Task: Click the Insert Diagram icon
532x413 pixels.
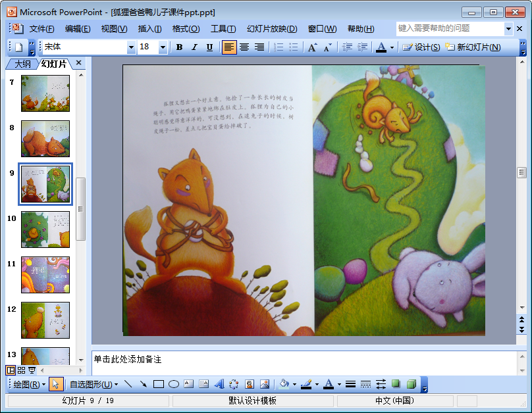Action: click(234, 384)
